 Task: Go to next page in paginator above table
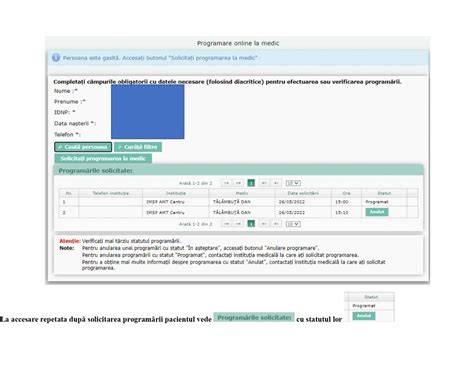point(264,183)
